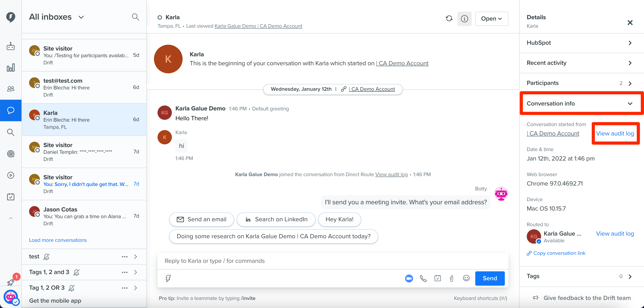This screenshot has height=308, width=644.
Task: Open saved replies lightning bolt icon
Action: (x=168, y=278)
